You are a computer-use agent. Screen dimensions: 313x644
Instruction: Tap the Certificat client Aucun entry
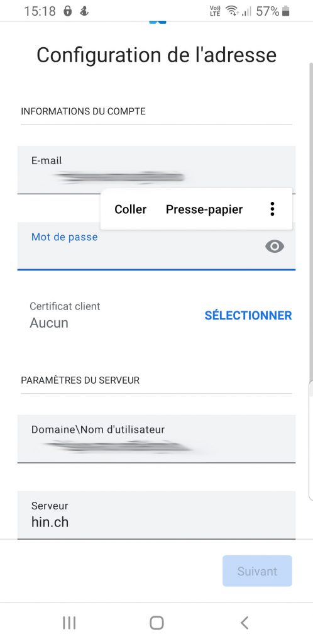65,316
